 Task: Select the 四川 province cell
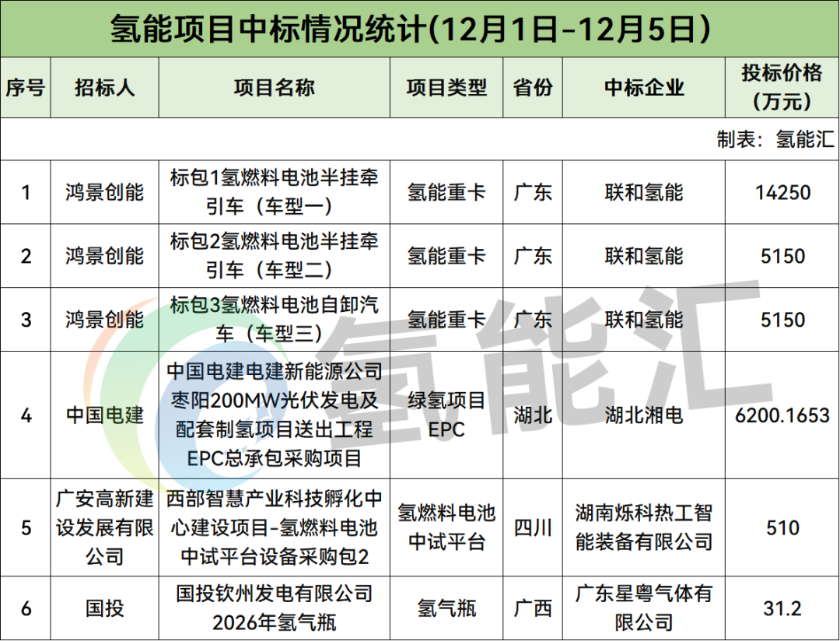pos(533,527)
